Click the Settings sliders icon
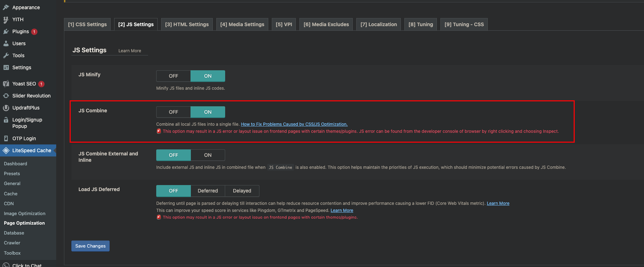 point(6,67)
